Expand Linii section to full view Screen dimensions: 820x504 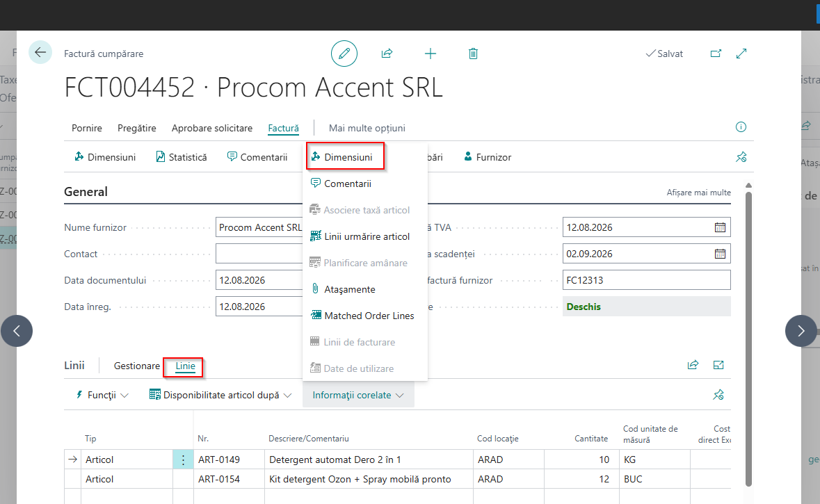tap(718, 365)
